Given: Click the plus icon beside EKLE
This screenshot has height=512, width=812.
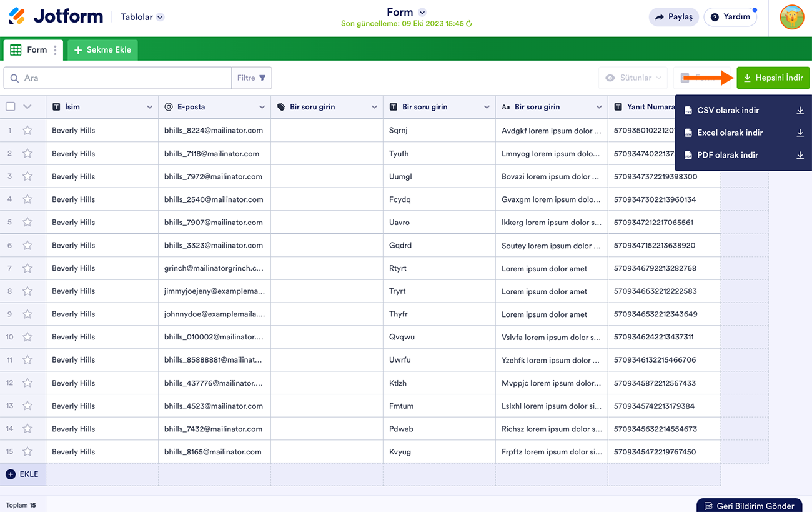Looking at the screenshot, I should click(11, 474).
